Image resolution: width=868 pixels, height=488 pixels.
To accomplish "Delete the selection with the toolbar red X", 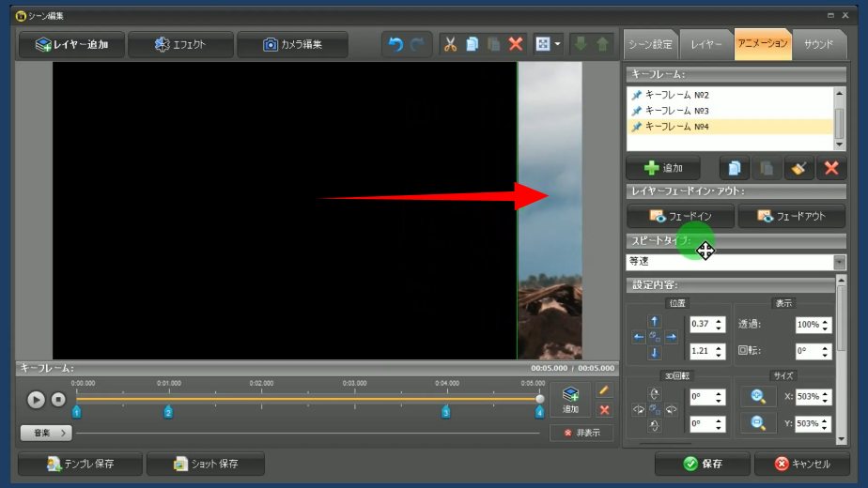I will pos(516,44).
